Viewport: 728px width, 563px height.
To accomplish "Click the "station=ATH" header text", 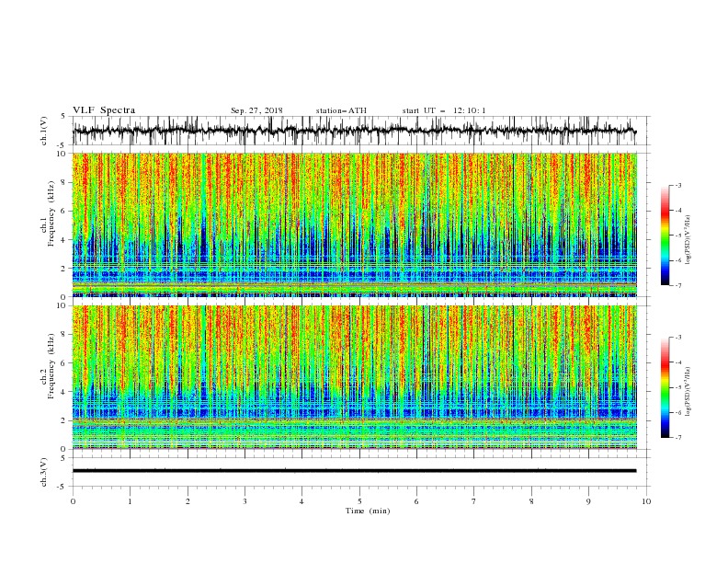I will coord(341,110).
